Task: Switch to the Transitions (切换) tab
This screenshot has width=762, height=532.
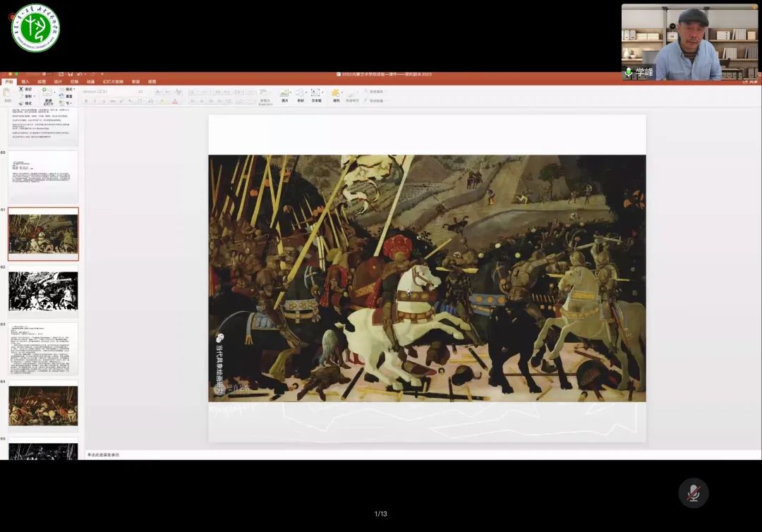Action: [74, 82]
